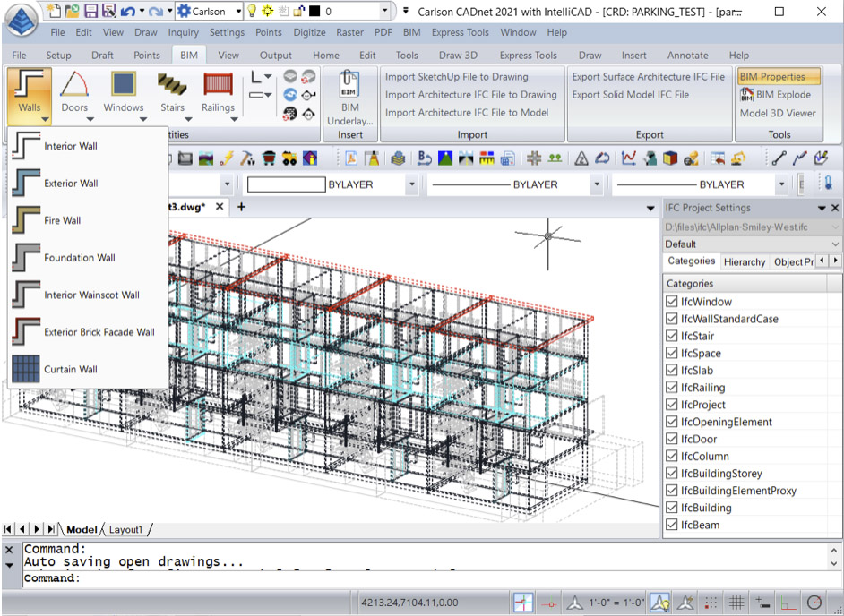Toggle the IfcBeam checkbox off

[671, 525]
